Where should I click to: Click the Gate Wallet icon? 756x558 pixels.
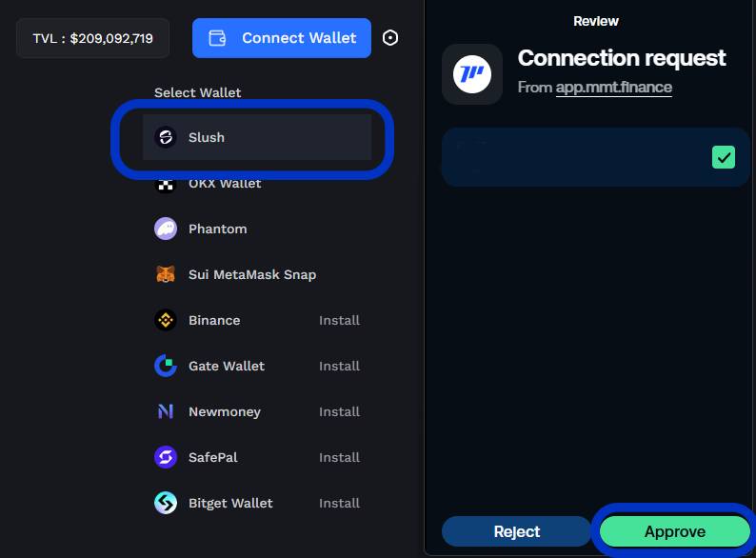pos(166,366)
